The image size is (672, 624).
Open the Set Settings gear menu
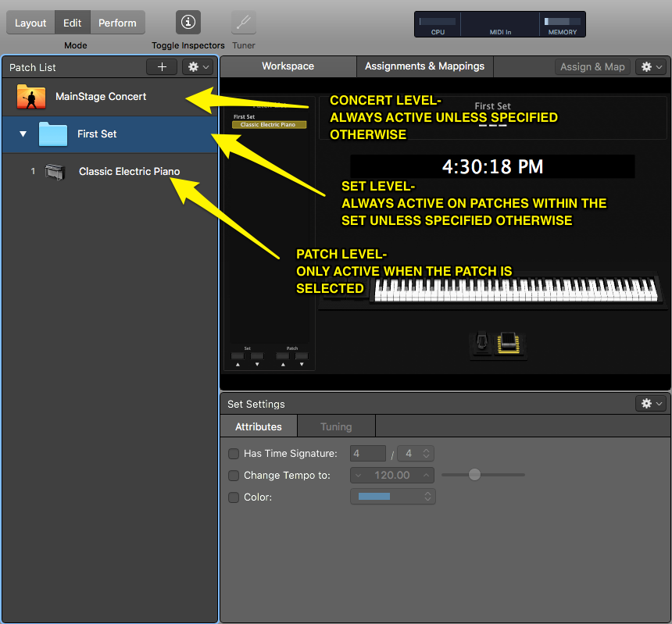tap(651, 404)
